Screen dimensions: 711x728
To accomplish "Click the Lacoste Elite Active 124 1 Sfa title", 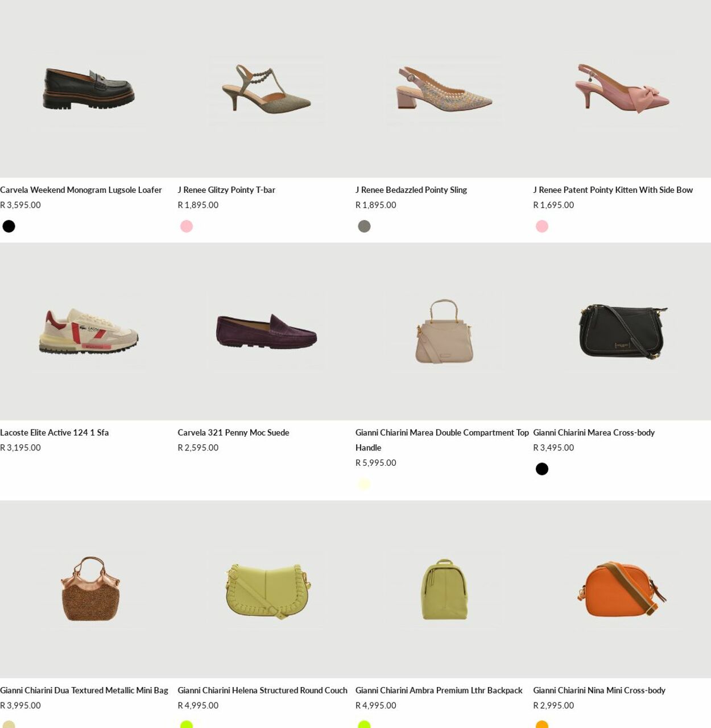I will tap(54, 433).
